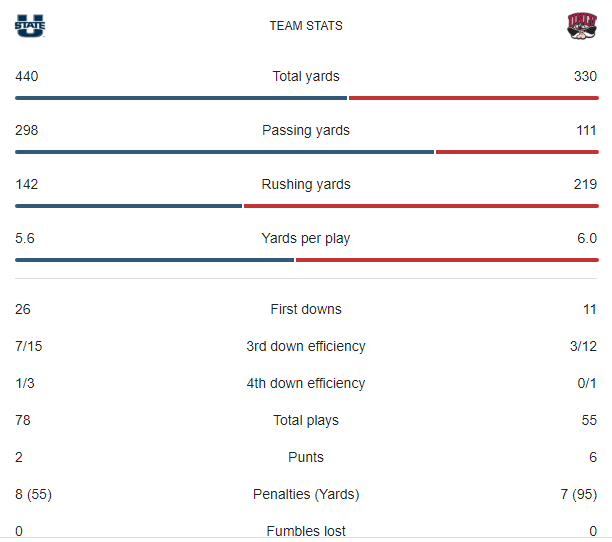Viewport: 612px width, 542px height.
Task: Click the blue Total yards bar segment
Action: tap(181, 98)
